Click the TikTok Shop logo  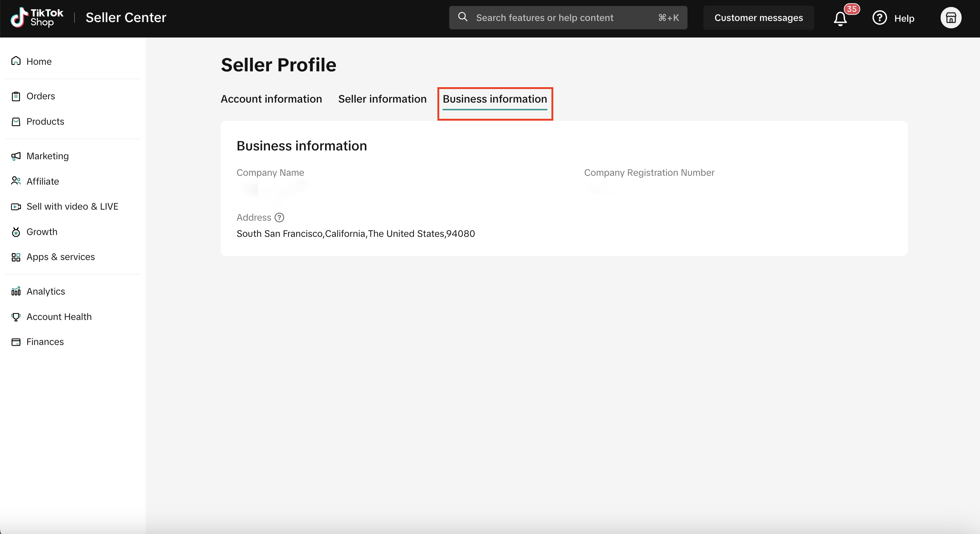(37, 18)
